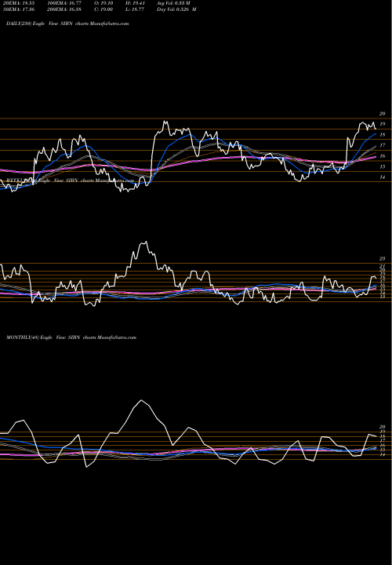Select the high price H: 19.41
The height and width of the screenshot is (565, 392).
pos(135,3)
